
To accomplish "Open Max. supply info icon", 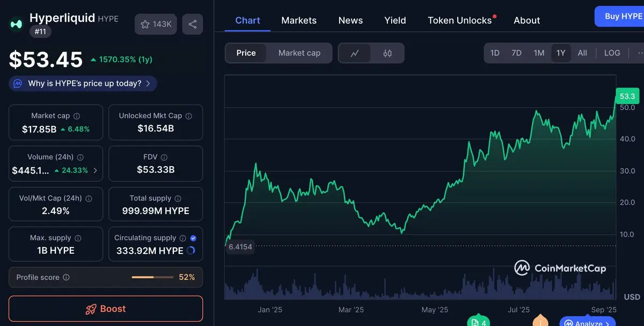I will [x=78, y=238].
